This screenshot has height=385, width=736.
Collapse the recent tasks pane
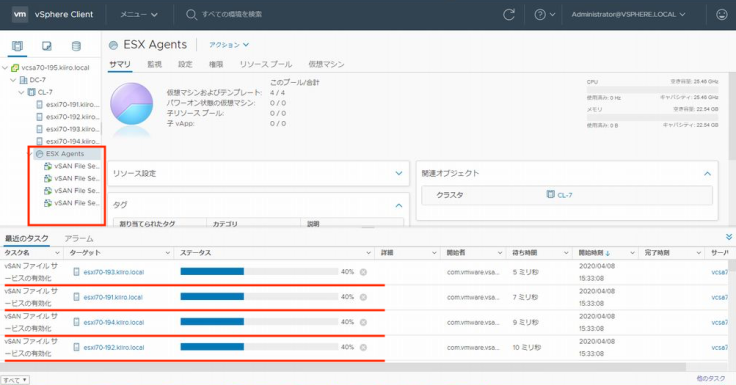pyautogui.click(x=728, y=237)
